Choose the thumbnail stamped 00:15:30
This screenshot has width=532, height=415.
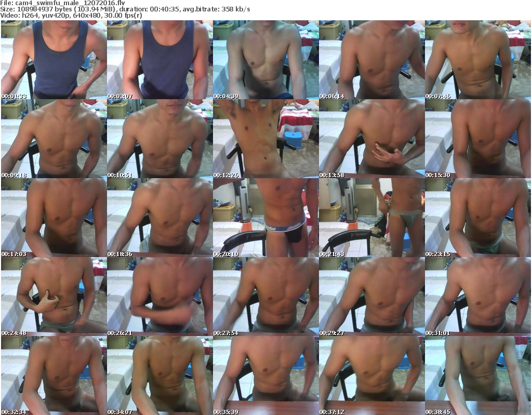click(478, 139)
